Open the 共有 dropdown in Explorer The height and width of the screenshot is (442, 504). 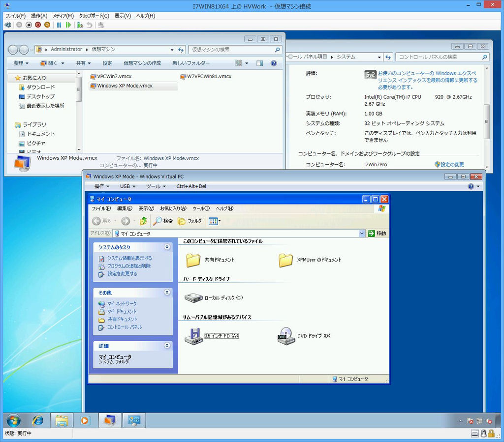[83, 63]
